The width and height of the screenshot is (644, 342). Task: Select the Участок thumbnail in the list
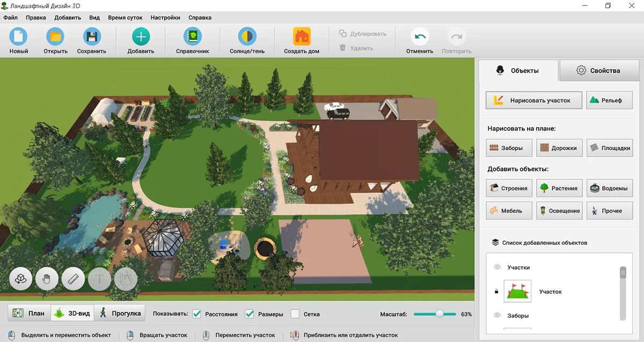point(517,292)
